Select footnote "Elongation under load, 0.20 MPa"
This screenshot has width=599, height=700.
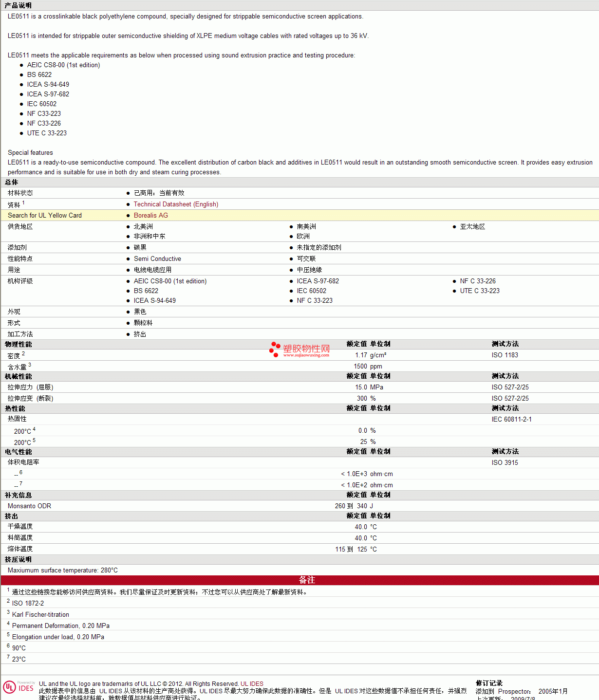(x=58, y=637)
